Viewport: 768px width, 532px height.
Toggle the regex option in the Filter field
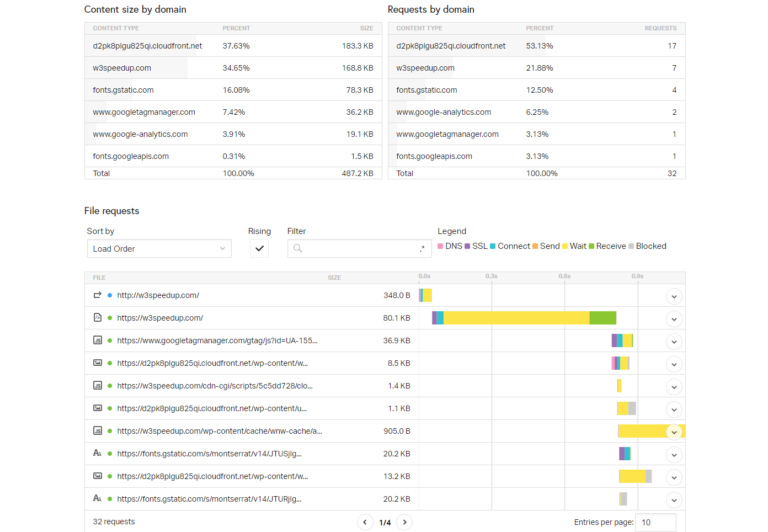(422, 249)
